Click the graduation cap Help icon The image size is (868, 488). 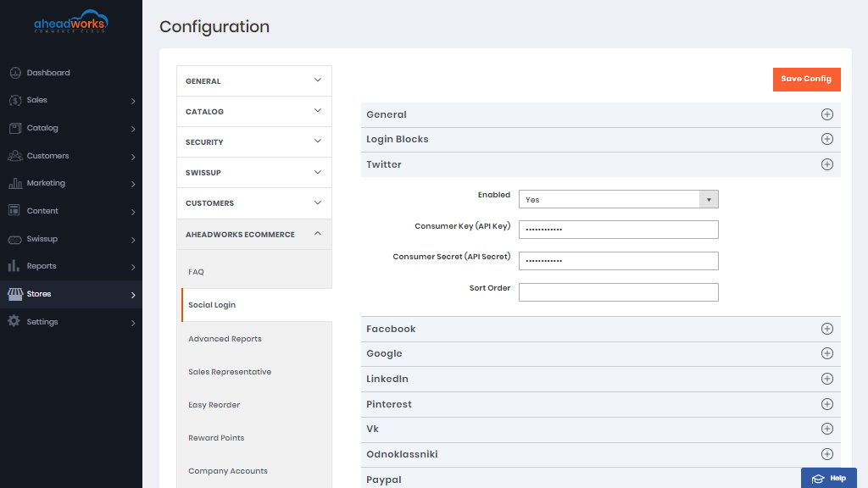coord(818,479)
